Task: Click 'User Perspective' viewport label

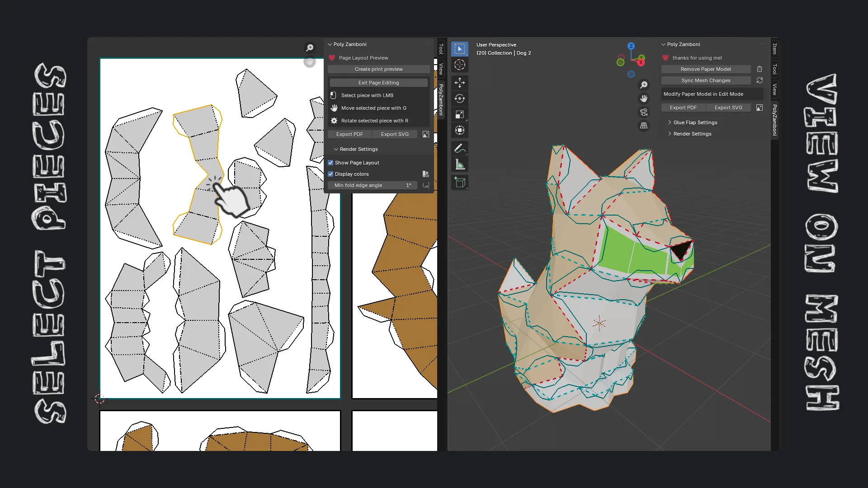Action: coord(496,45)
